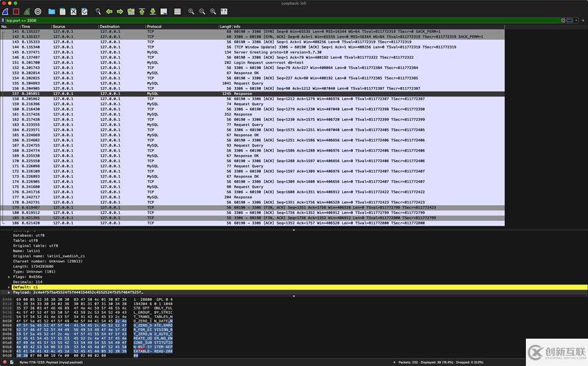Select the Database: utf8 detail line

click(29, 236)
